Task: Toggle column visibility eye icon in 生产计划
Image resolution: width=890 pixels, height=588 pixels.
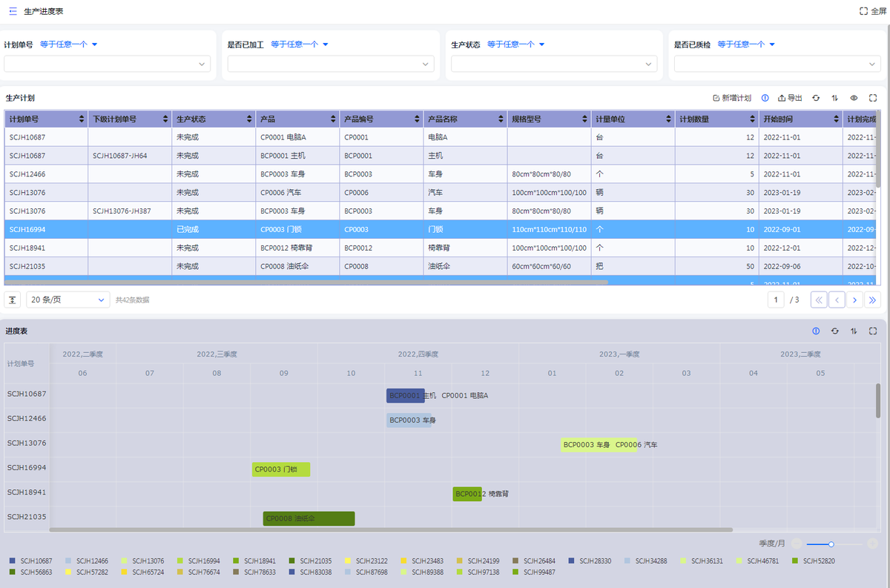Action: click(854, 98)
